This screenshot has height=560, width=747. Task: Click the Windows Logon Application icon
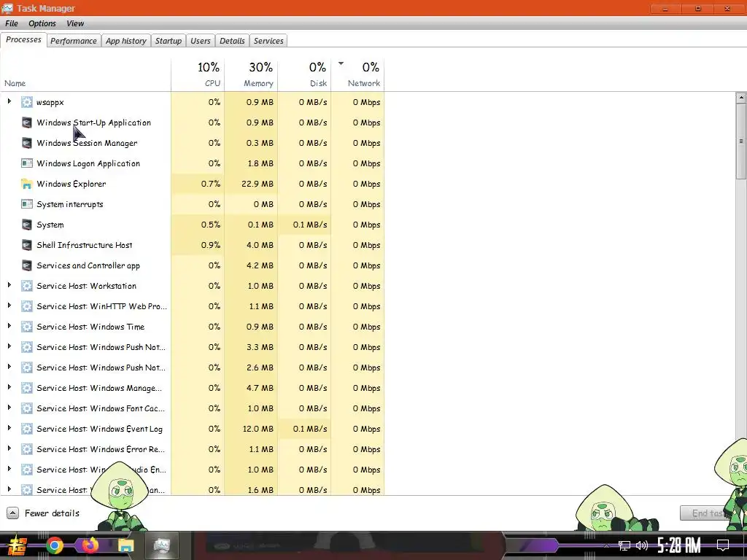pos(27,163)
